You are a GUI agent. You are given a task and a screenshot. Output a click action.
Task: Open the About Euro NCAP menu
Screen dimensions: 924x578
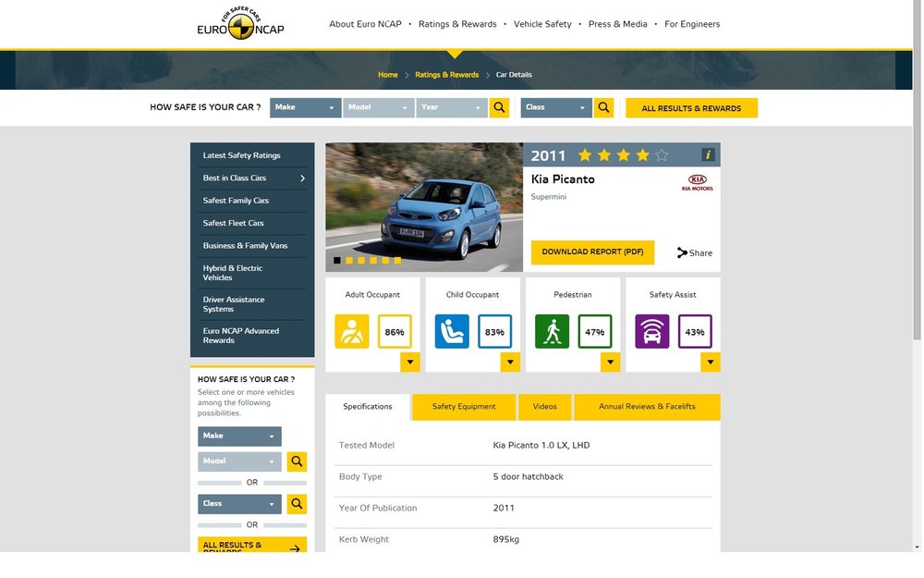pyautogui.click(x=365, y=24)
